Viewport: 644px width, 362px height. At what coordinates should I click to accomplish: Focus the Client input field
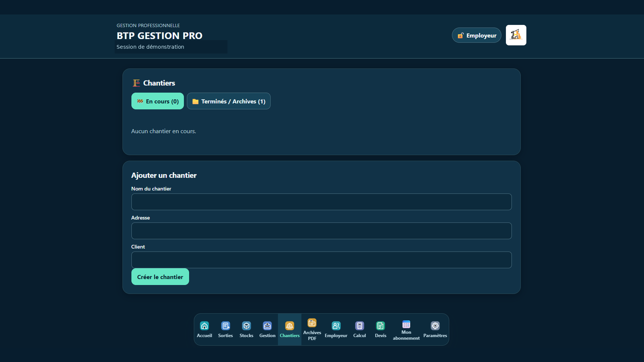(322, 260)
